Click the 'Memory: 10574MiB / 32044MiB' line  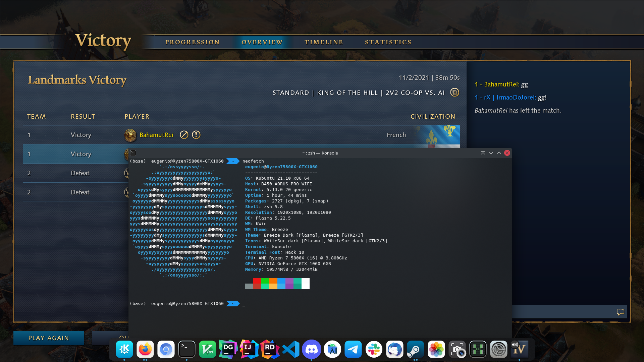point(281,269)
